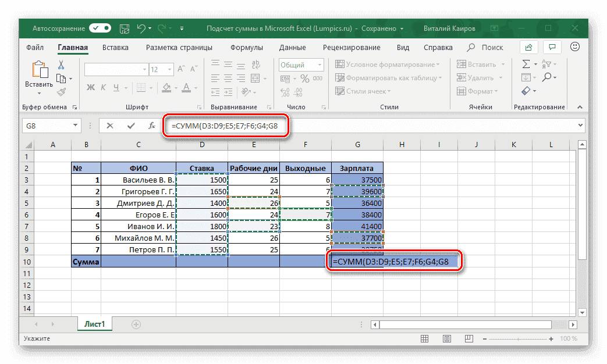
Task: Open the Clear (eraser) icon
Action: (526, 91)
